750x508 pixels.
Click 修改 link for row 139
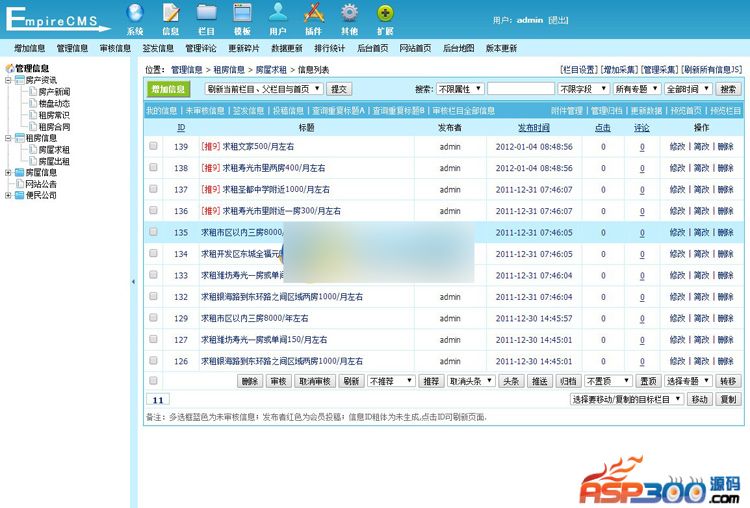(677, 146)
